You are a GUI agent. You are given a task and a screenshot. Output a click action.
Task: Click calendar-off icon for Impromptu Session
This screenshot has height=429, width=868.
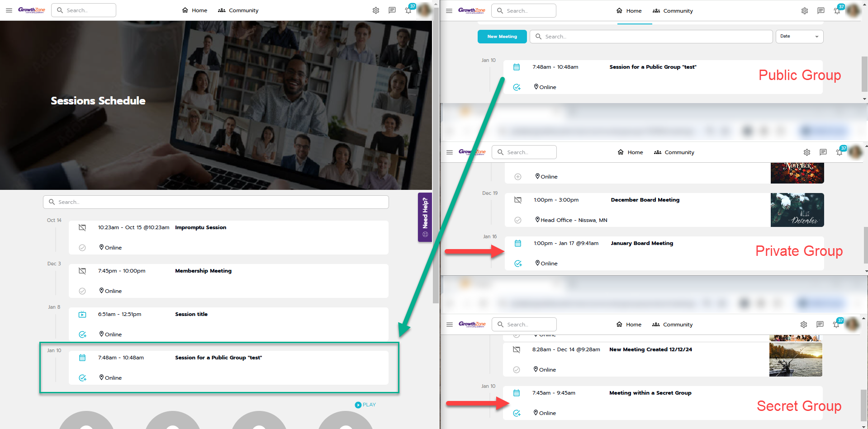pyautogui.click(x=82, y=227)
